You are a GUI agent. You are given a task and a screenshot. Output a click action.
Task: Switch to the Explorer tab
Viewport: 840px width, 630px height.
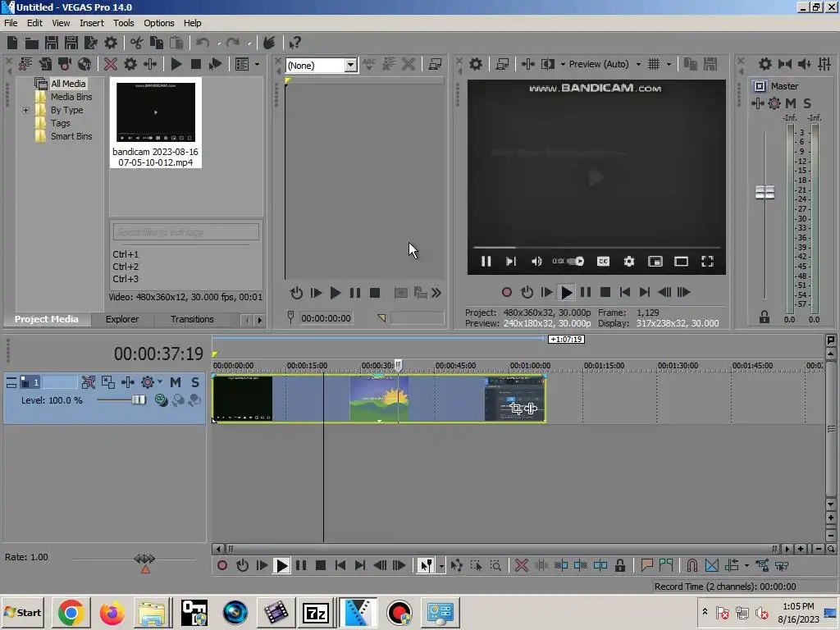point(122,319)
